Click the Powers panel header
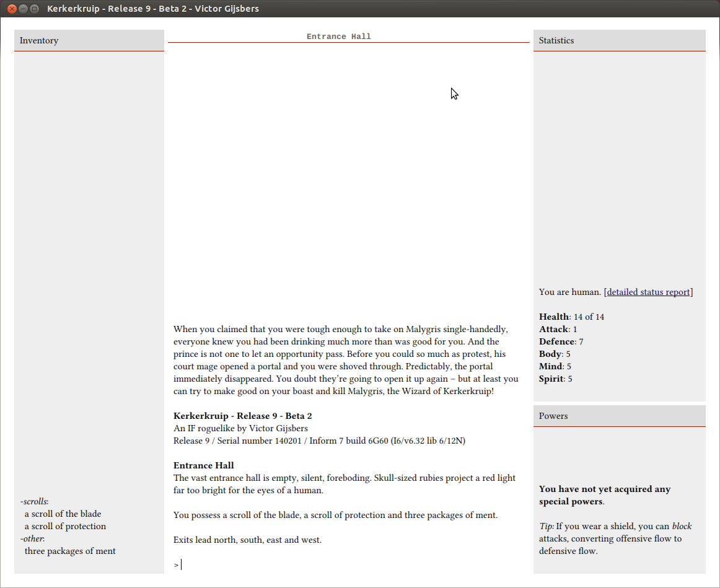Screen dimensions: 720x588 click(x=620, y=416)
